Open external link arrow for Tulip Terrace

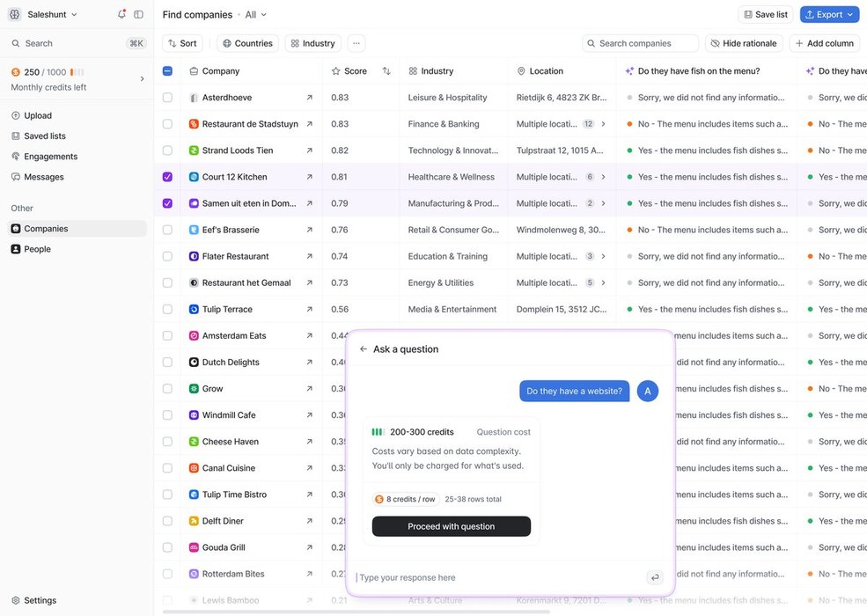tap(309, 310)
